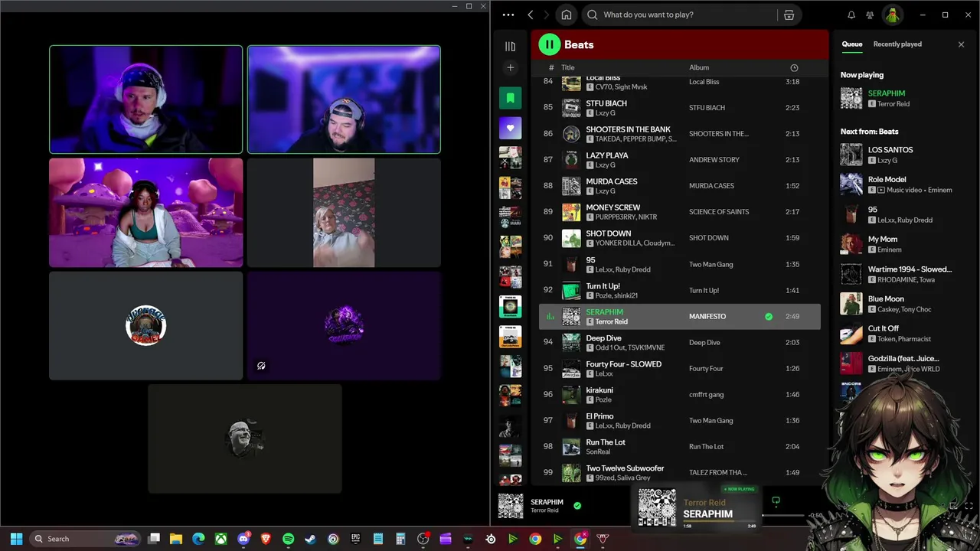Navigate back in Spotify
980x551 pixels.
point(530,15)
